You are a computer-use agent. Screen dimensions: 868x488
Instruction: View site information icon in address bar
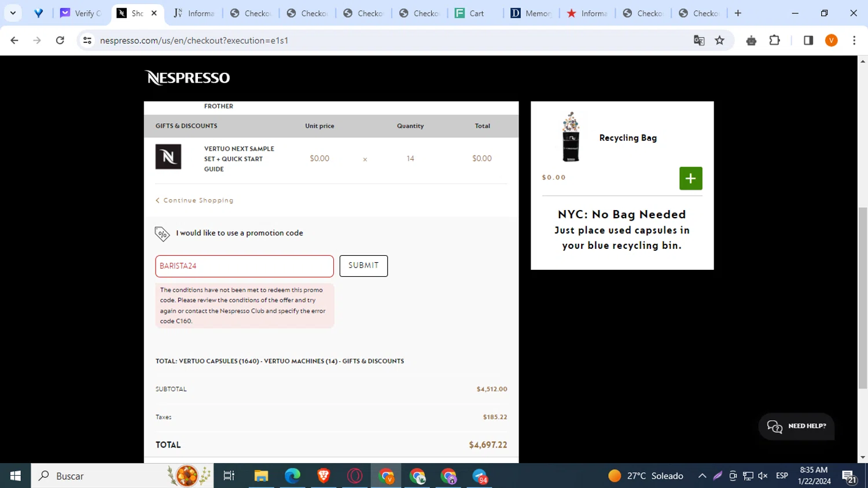(x=87, y=41)
